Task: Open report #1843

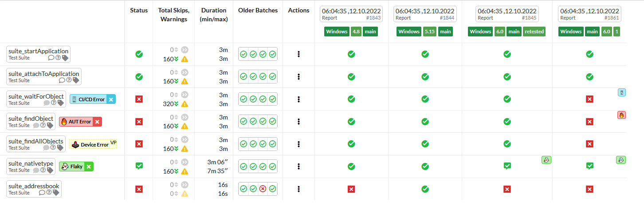Action: click(x=351, y=14)
